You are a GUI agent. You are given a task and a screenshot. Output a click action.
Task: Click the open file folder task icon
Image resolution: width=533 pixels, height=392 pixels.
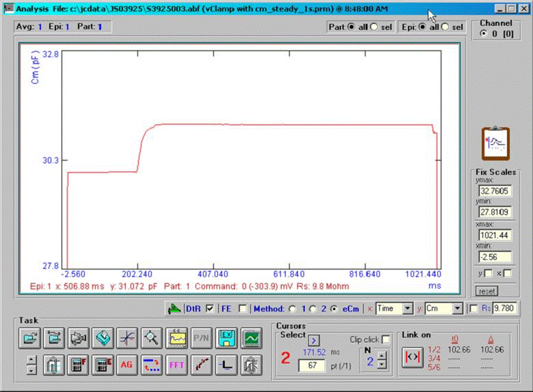click(30, 338)
